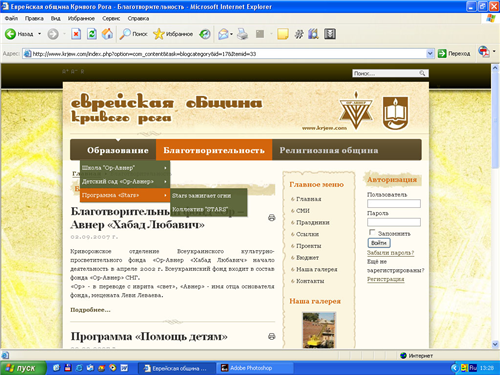
Task: Click the Adobe PDF toolbar icon
Action: click(x=484, y=52)
